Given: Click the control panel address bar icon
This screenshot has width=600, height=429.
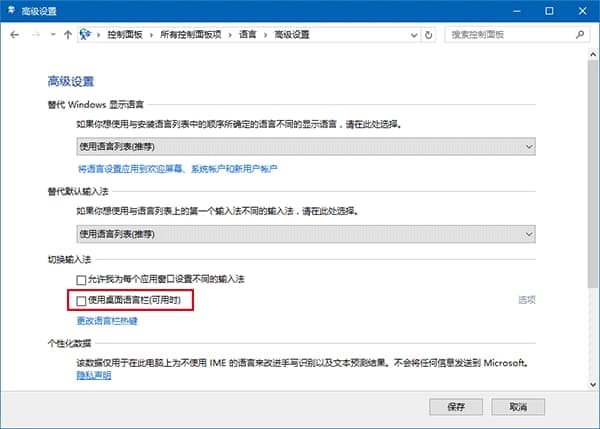Looking at the screenshot, I should pyautogui.click(x=85, y=34).
